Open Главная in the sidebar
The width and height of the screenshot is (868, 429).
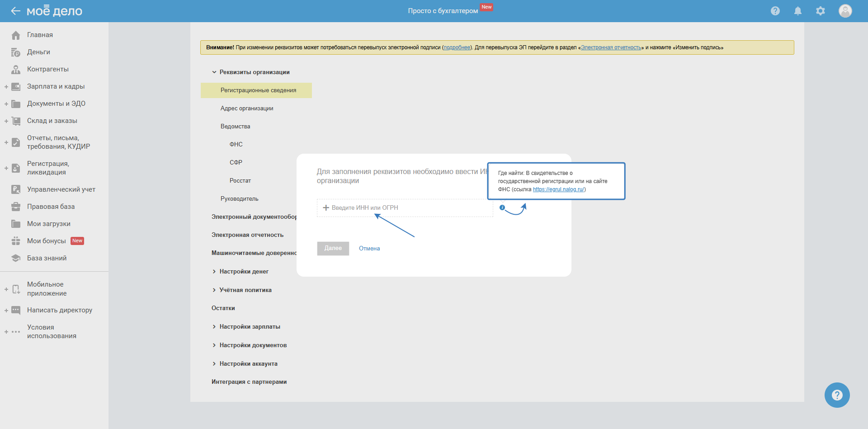coord(40,35)
